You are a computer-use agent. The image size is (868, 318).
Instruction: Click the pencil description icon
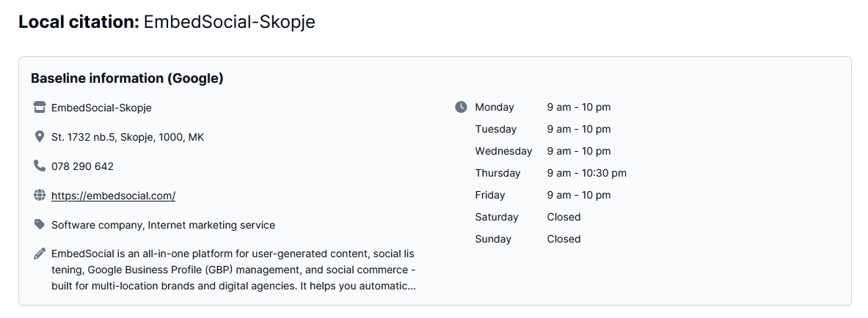[40, 254]
